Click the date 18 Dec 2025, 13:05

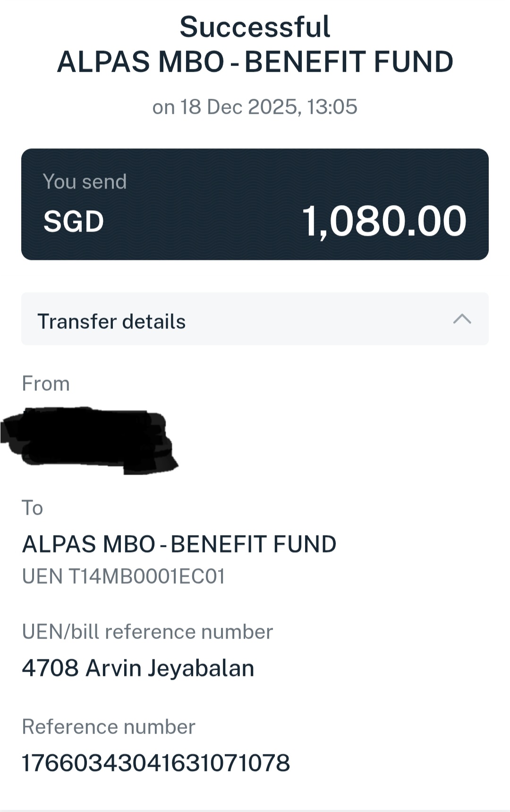coord(268,107)
